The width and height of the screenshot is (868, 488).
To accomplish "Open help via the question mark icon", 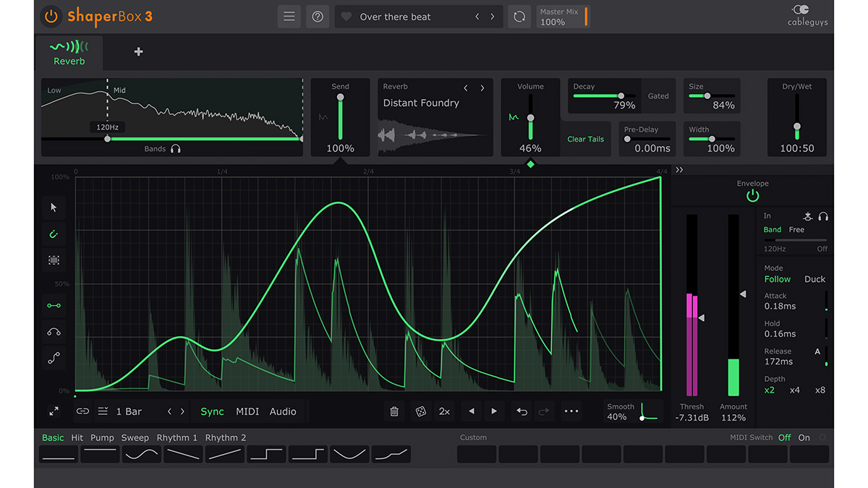I will 317,16.
